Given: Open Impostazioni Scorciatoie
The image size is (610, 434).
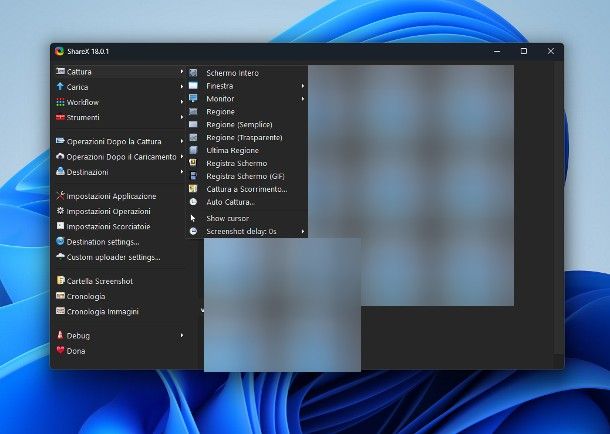Looking at the screenshot, I should pyautogui.click(x=108, y=226).
